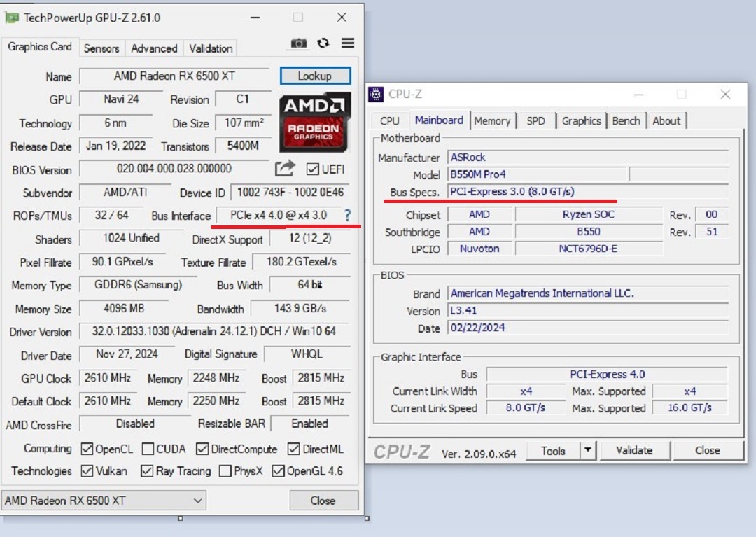Minimize the GPU-Z window
Viewport: 756px width, 537px height.
click(x=255, y=18)
